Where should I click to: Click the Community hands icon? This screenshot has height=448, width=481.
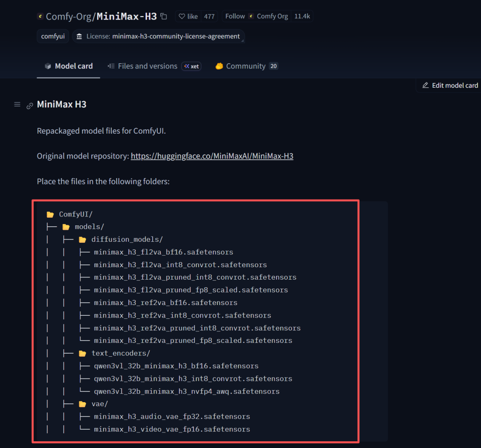(219, 66)
